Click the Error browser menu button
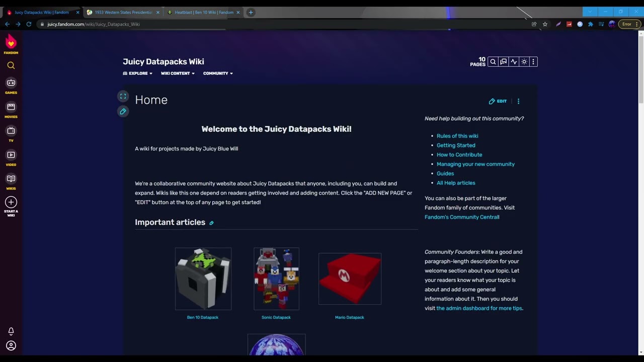This screenshot has height=362, width=644. 630,24
